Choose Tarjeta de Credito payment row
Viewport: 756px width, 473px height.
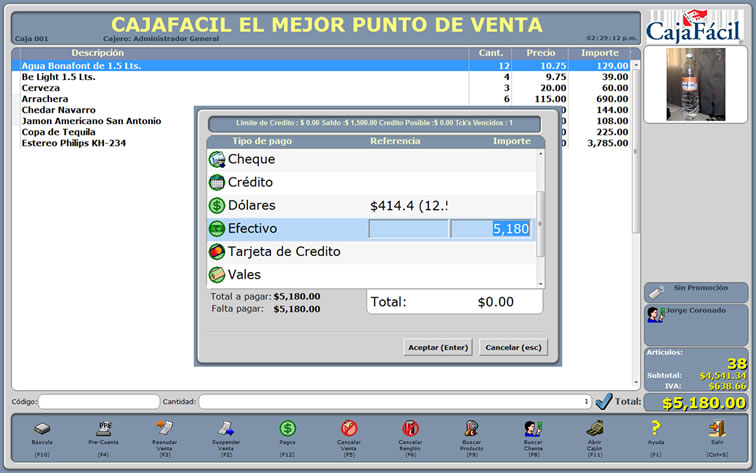click(283, 252)
